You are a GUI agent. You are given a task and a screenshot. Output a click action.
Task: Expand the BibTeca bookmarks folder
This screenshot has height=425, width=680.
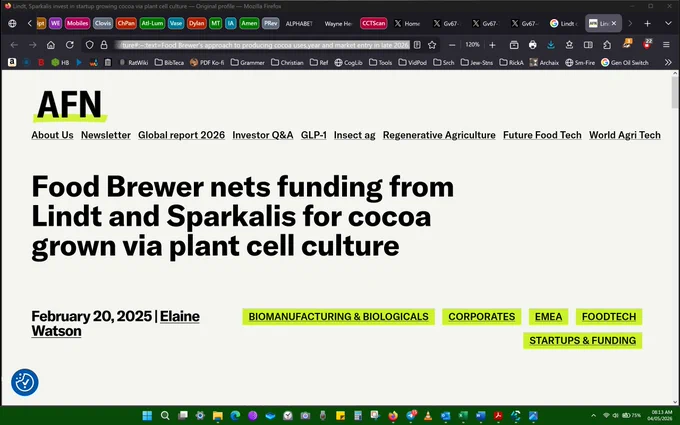(169, 62)
